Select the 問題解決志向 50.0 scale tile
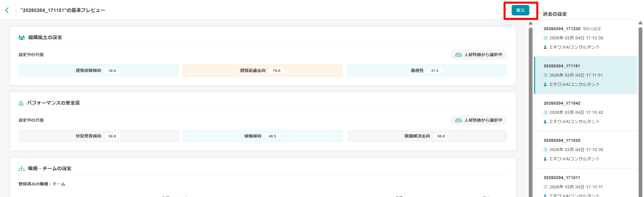Viewport: 644px width, 197px height. pyautogui.click(x=427, y=136)
